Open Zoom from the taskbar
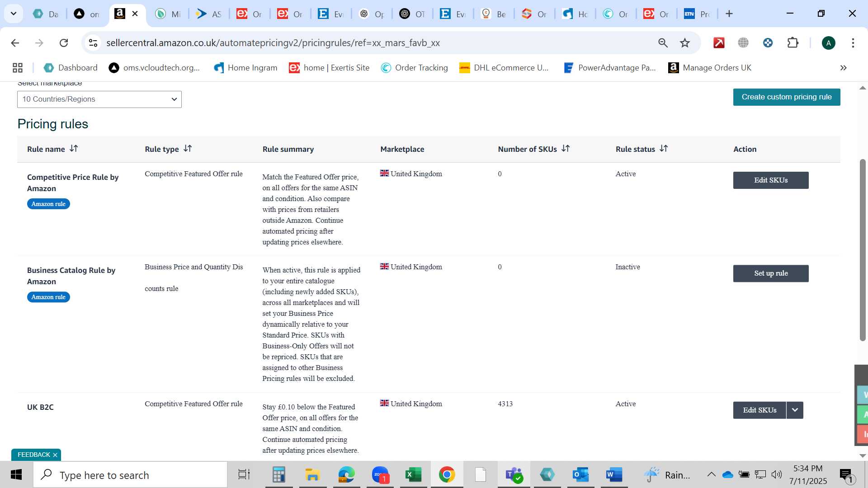 click(x=380, y=475)
